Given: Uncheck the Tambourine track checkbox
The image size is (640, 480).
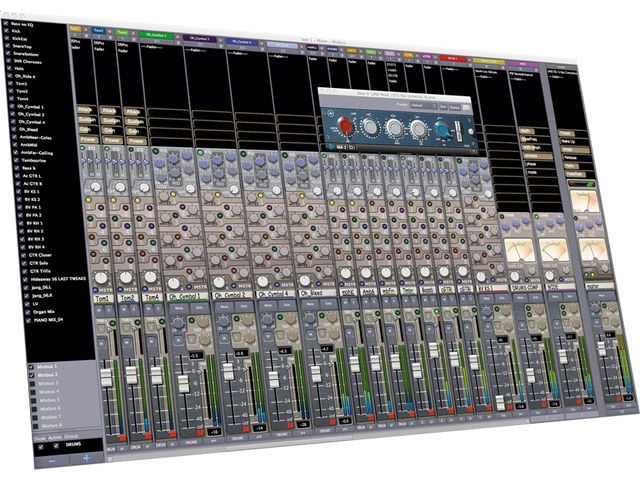Looking at the screenshot, I should click(x=16, y=160).
